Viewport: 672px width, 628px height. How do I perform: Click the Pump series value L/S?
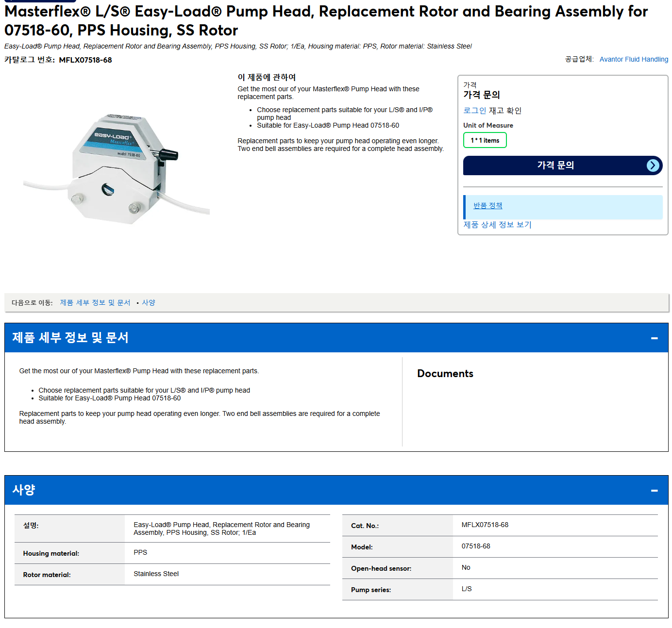point(467,589)
